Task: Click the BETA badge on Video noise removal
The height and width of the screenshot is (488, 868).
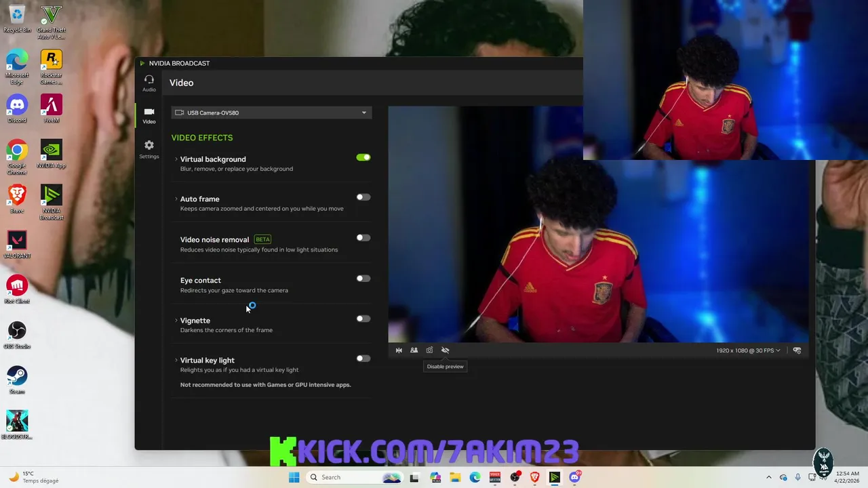Action: click(262, 239)
